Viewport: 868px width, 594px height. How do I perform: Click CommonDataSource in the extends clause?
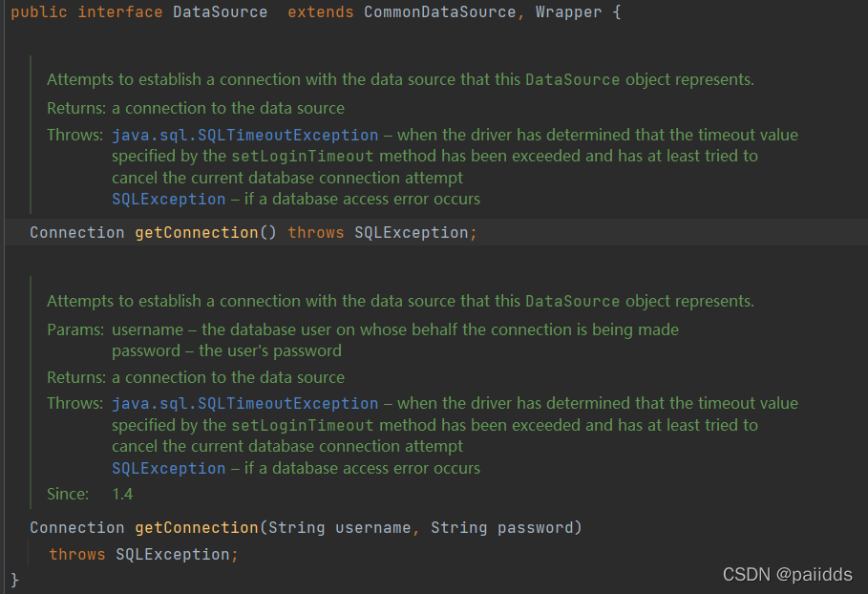[x=439, y=12]
